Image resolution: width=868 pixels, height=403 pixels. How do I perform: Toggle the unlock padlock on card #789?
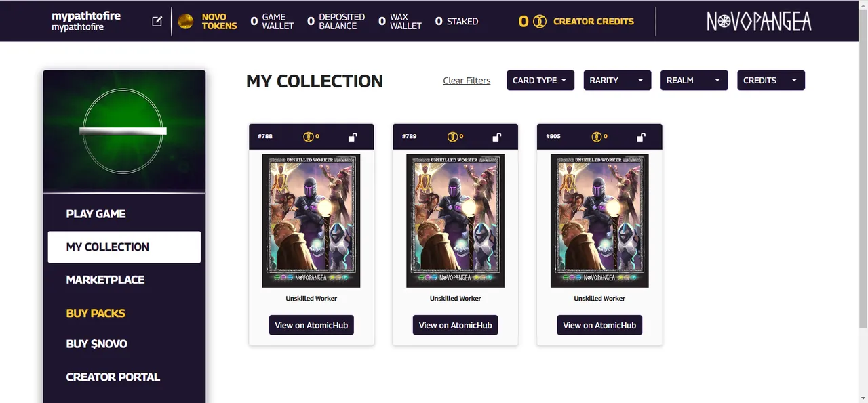pos(497,137)
